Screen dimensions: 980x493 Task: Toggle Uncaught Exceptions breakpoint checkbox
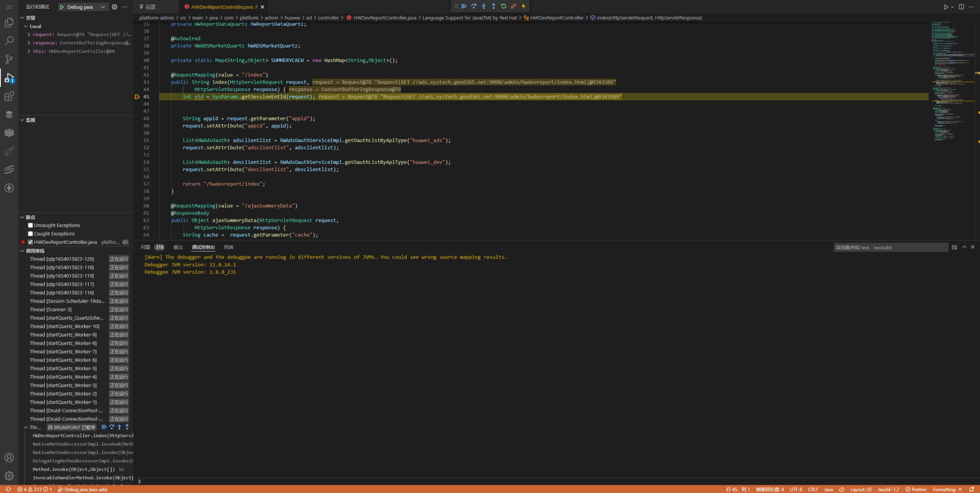click(30, 225)
